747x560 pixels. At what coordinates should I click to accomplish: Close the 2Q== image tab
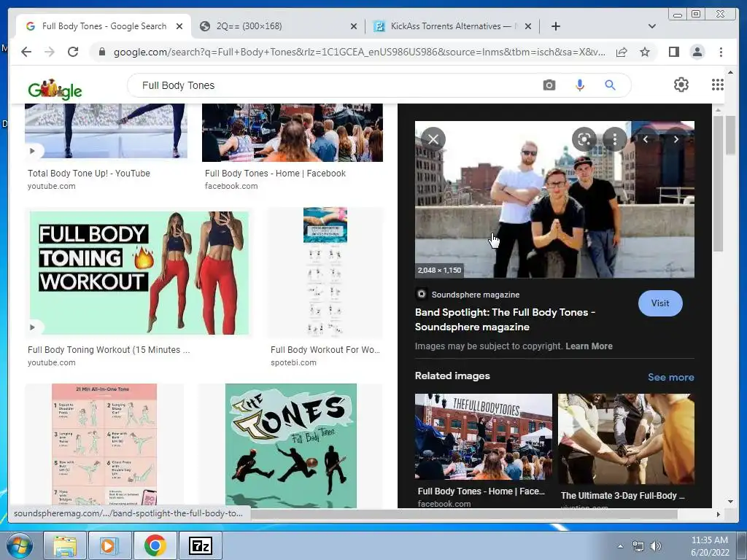[x=354, y=26]
